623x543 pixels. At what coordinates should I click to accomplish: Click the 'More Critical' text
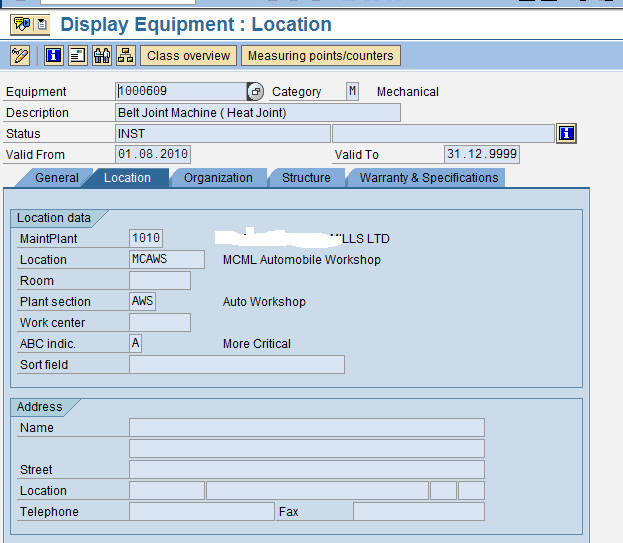[257, 344]
